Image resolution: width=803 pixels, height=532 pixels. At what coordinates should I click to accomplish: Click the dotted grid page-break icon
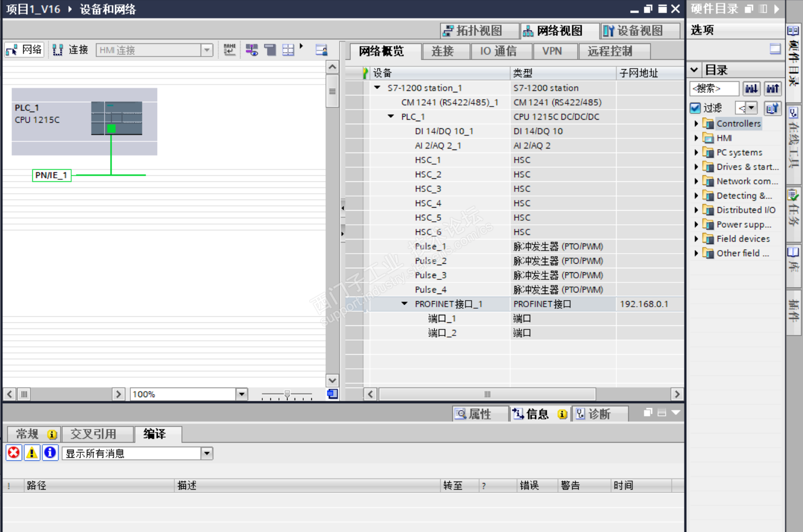(x=288, y=50)
